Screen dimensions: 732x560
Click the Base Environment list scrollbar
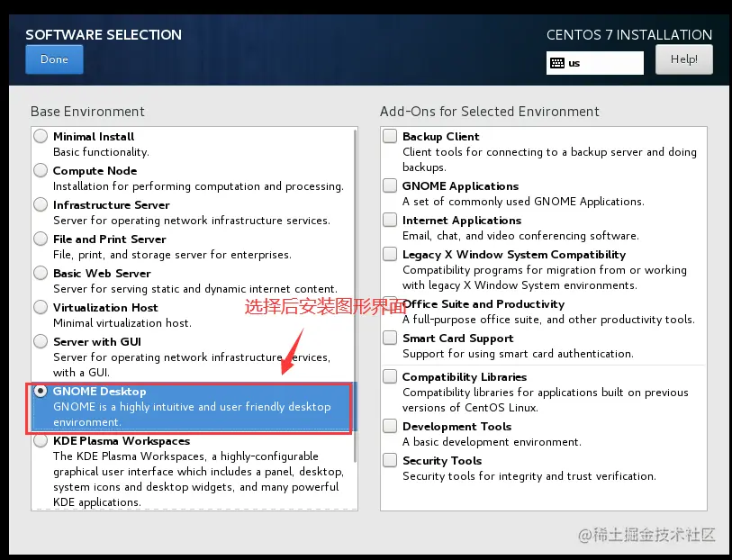pos(356,295)
